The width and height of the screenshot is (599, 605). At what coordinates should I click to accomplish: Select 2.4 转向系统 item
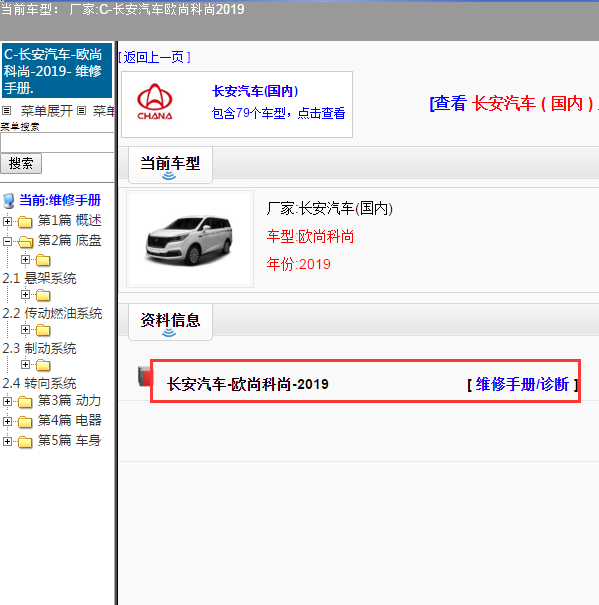(39, 384)
